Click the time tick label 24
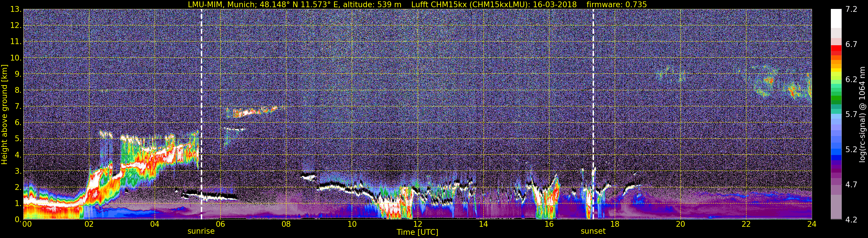868x238 pixels. click(x=812, y=224)
